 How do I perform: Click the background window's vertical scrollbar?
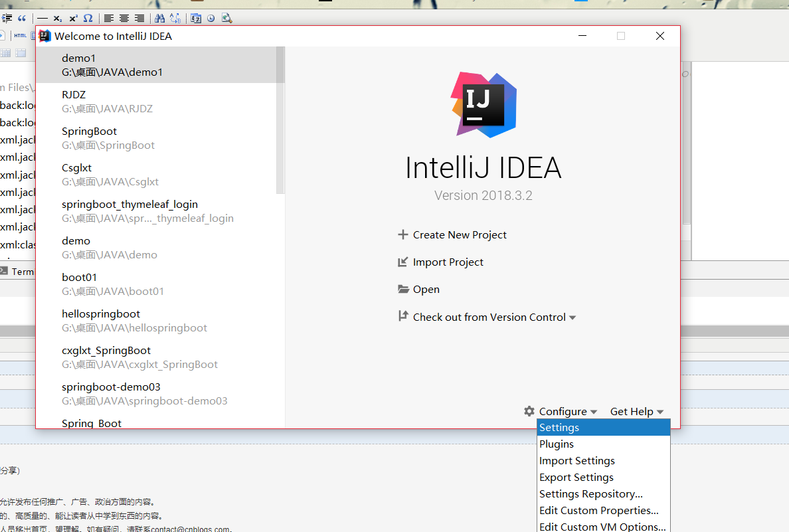[686, 143]
